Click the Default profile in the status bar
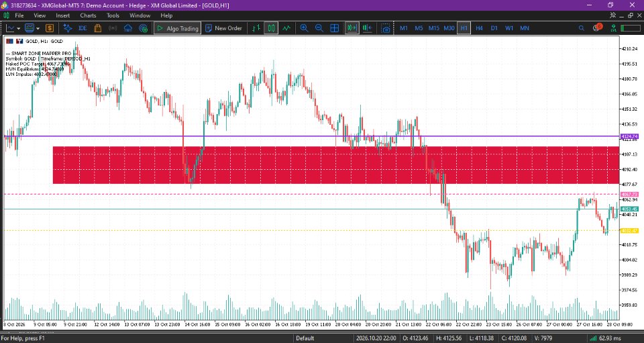 click(305, 338)
